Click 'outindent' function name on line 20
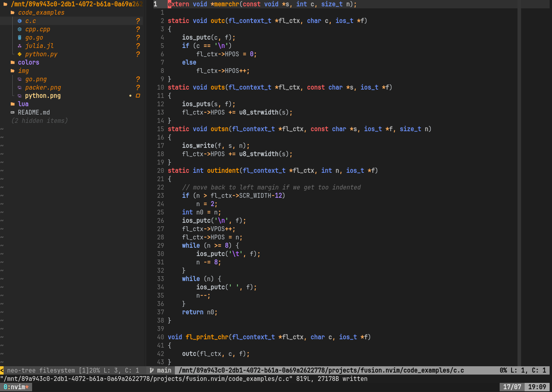Screen dimensions: 552x392 tap(223, 170)
